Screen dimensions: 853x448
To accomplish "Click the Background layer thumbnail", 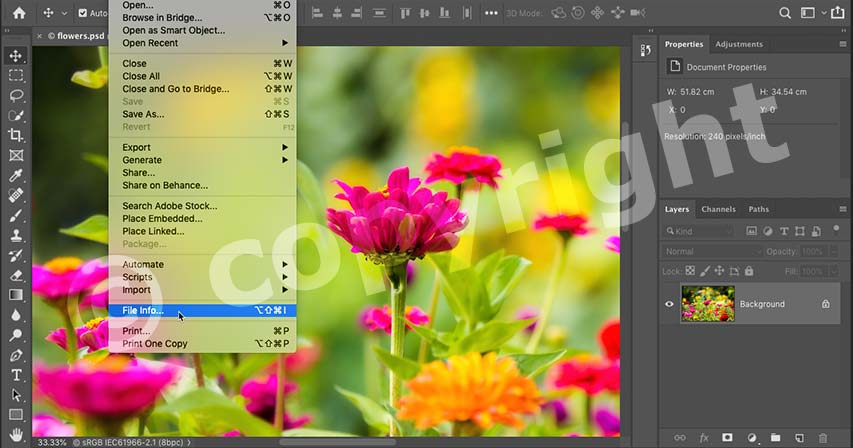I will pos(707,304).
